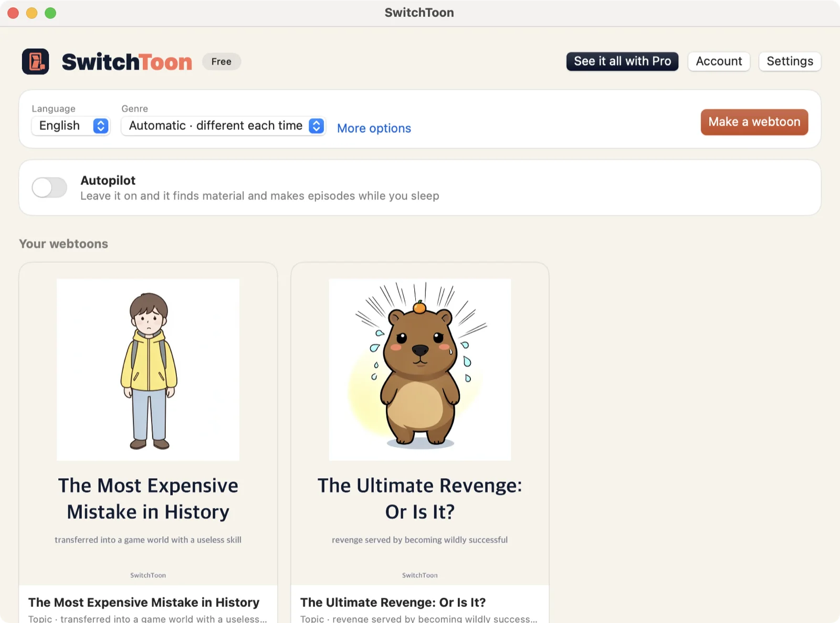Click the SwitchToon app logo icon
Viewport: 840px width, 623px height.
36,61
